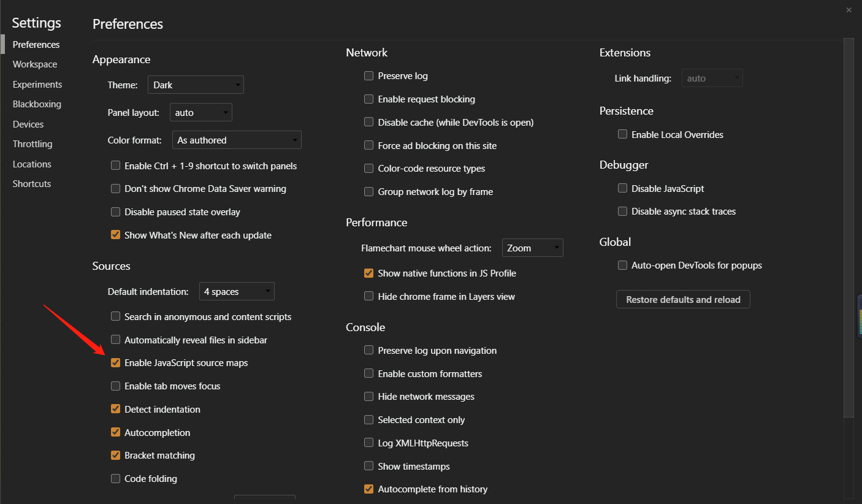
Task: Enable Local Overrides checkbox
Action: tap(622, 134)
